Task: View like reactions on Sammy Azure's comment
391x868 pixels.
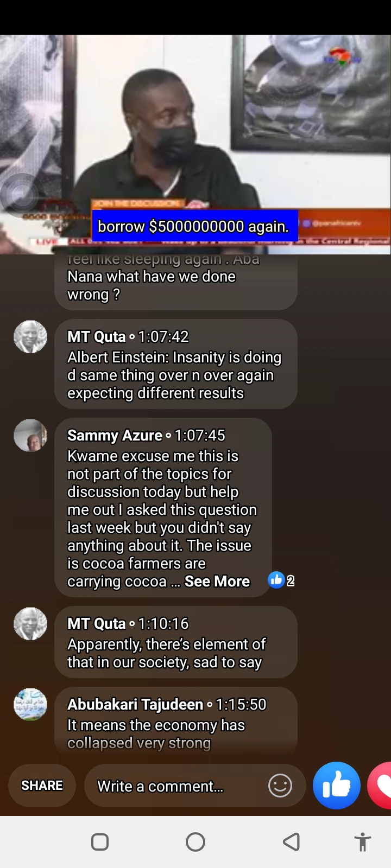Action: pos(281,580)
